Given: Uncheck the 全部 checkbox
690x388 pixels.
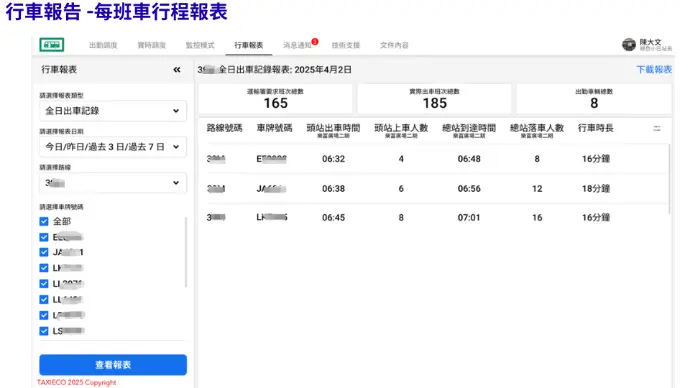Looking at the screenshot, I should pyautogui.click(x=44, y=221).
